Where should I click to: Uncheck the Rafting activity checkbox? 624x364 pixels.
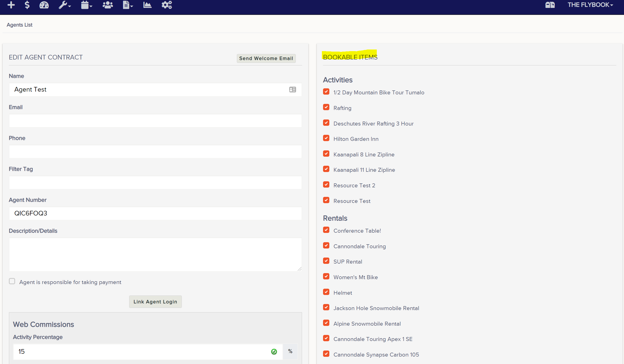(x=326, y=107)
